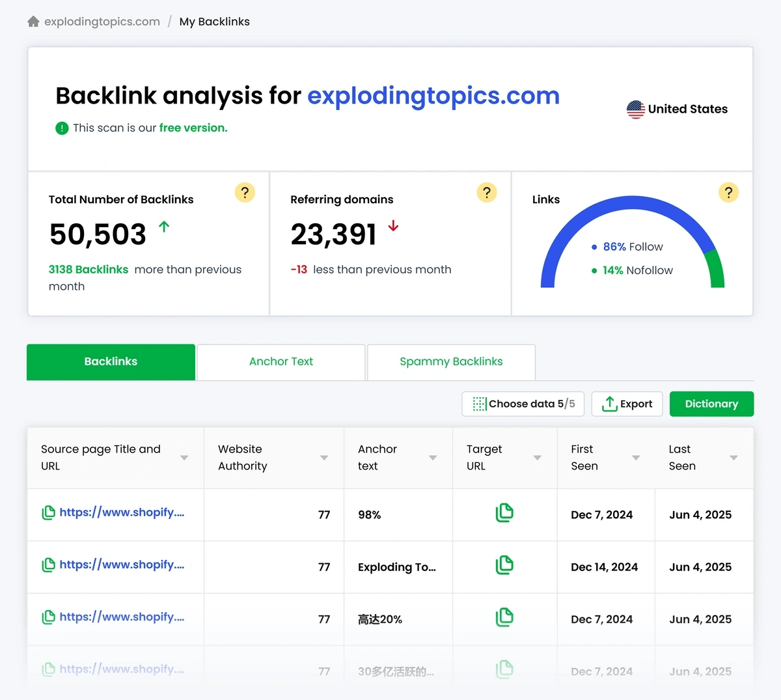Click the 3138 Backlinks text
Screen dimensions: 781x700
(x=89, y=270)
